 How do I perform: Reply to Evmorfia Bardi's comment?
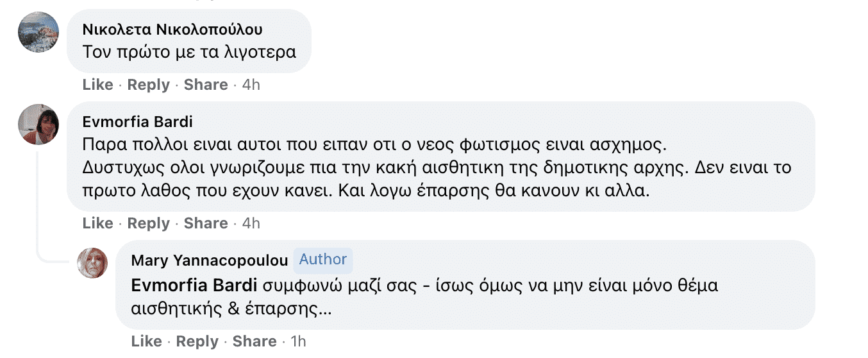click(149, 223)
